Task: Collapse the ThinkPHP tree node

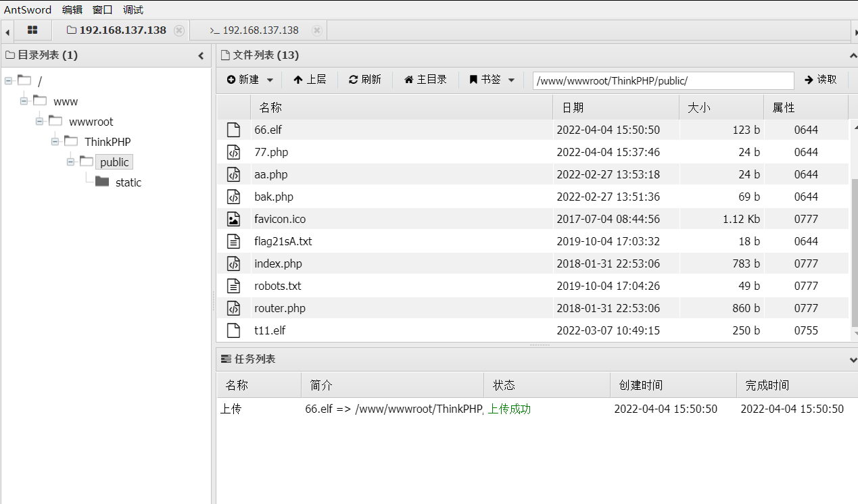Action: [55, 141]
